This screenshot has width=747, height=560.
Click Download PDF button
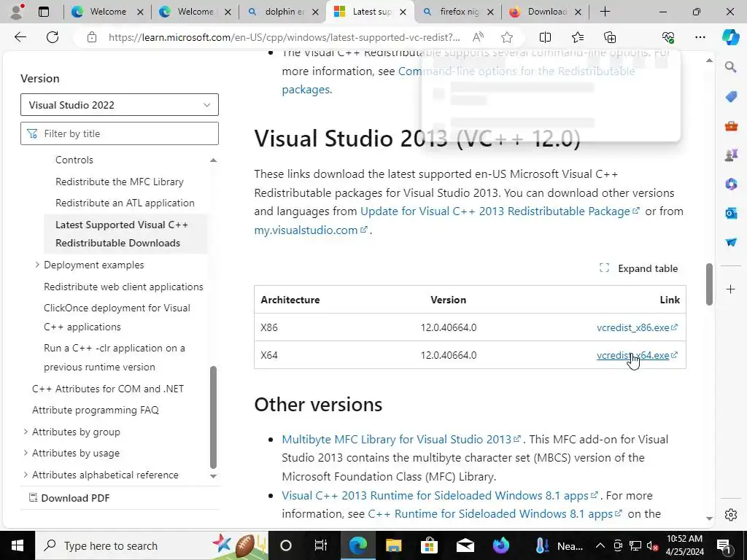69,498
